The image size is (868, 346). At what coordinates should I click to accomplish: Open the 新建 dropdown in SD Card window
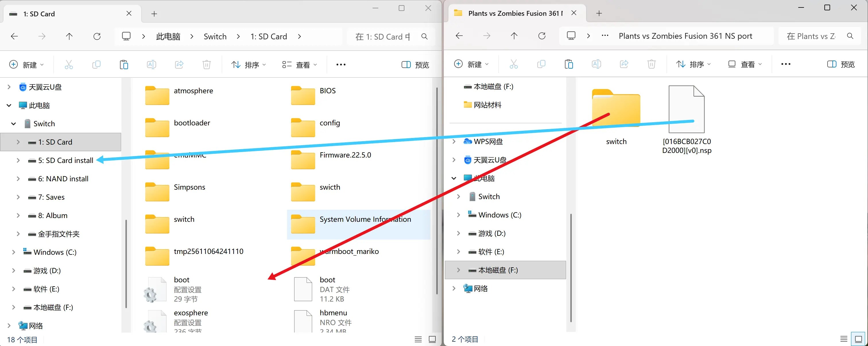(x=27, y=65)
